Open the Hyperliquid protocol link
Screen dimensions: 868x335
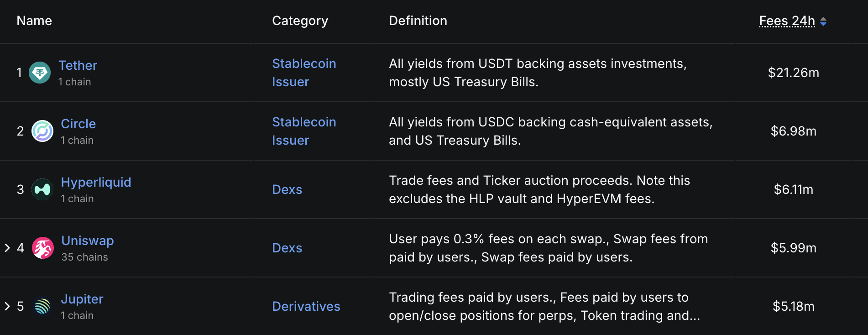[x=96, y=182]
